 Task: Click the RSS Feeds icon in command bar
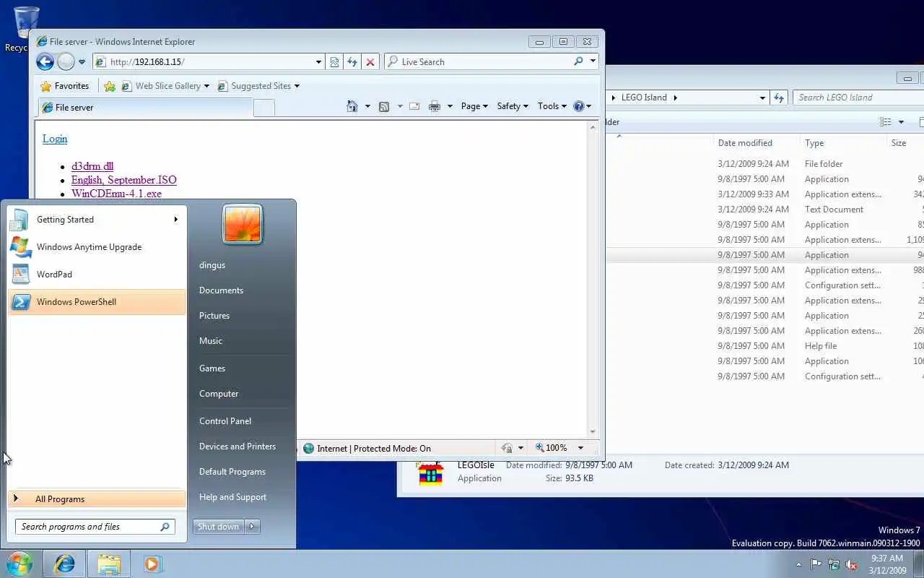click(x=384, y=106)
